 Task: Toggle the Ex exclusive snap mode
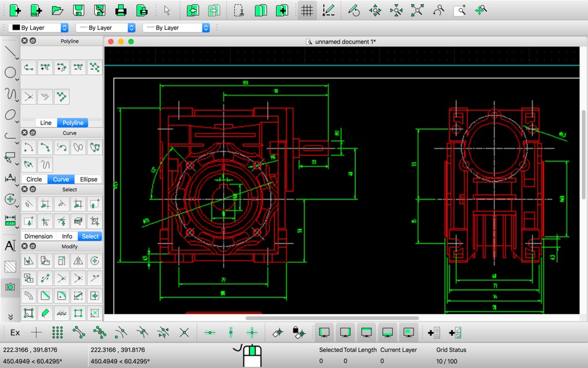point(15,333)
